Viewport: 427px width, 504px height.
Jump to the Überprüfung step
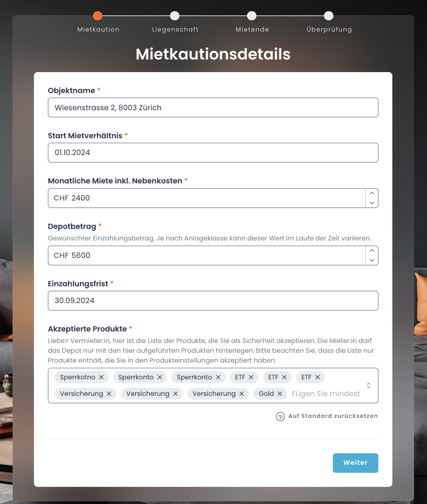pyautogui.click(x=329, y=16)
